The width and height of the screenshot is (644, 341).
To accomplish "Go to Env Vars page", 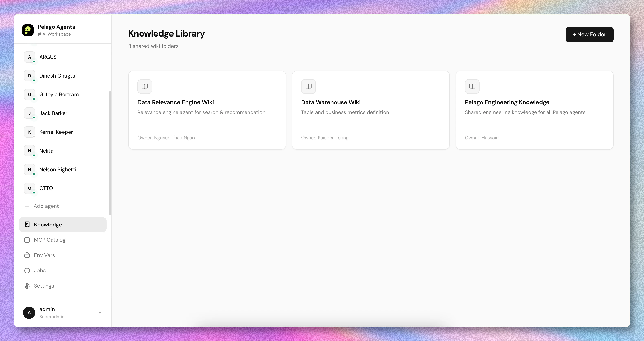I will pyautogui.click(x=63, y=255).
